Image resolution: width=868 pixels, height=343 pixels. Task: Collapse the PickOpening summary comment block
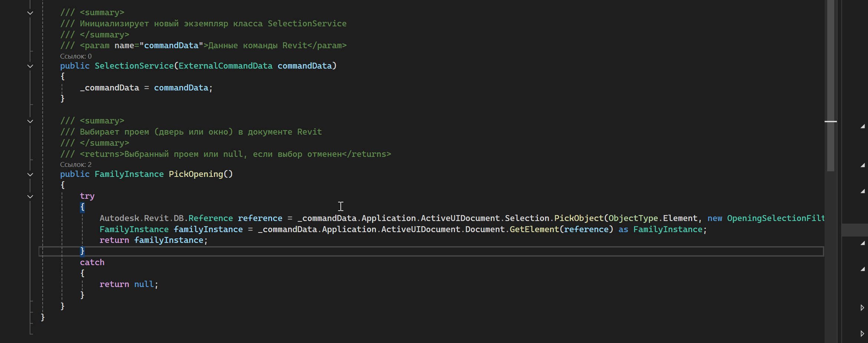pyautogui.click(x=30, y=121)
